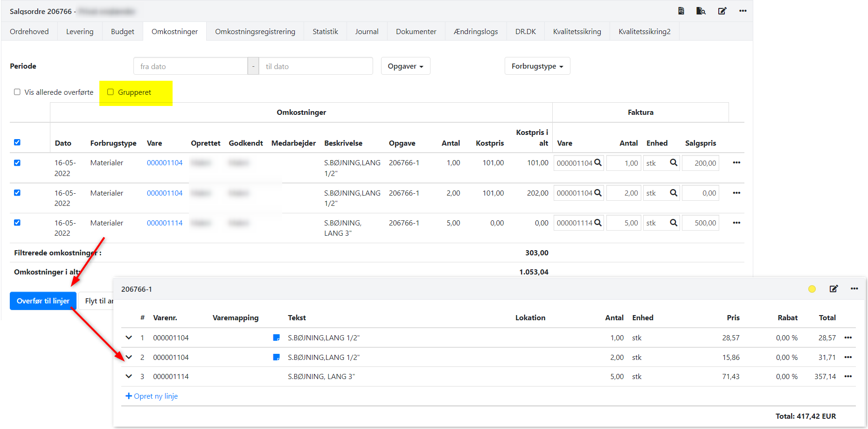Image resolution: width=868 pixels, height=429 pixels.
Task: Search Vare in the 000001114 invoice field
Action: click(598, 223)
